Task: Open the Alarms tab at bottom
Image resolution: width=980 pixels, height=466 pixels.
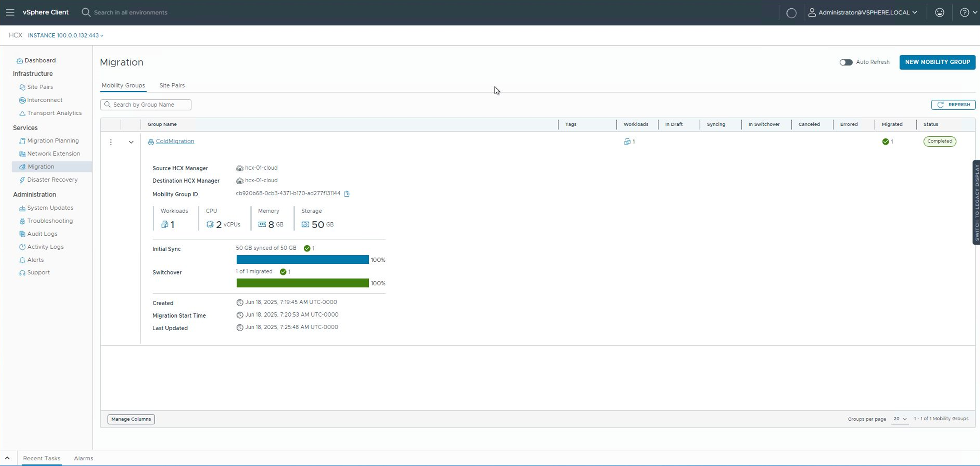Action: pyautogui.click(x=83, y=458)
